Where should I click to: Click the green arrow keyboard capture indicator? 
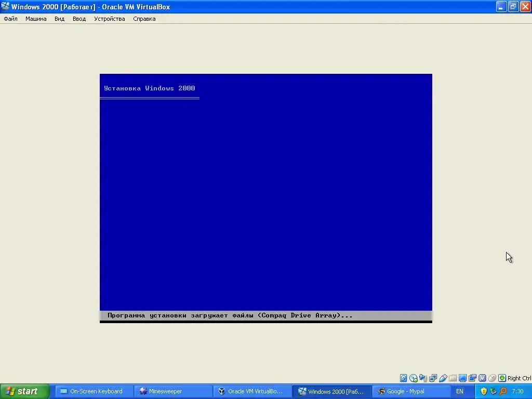click(x=502, y=378)
